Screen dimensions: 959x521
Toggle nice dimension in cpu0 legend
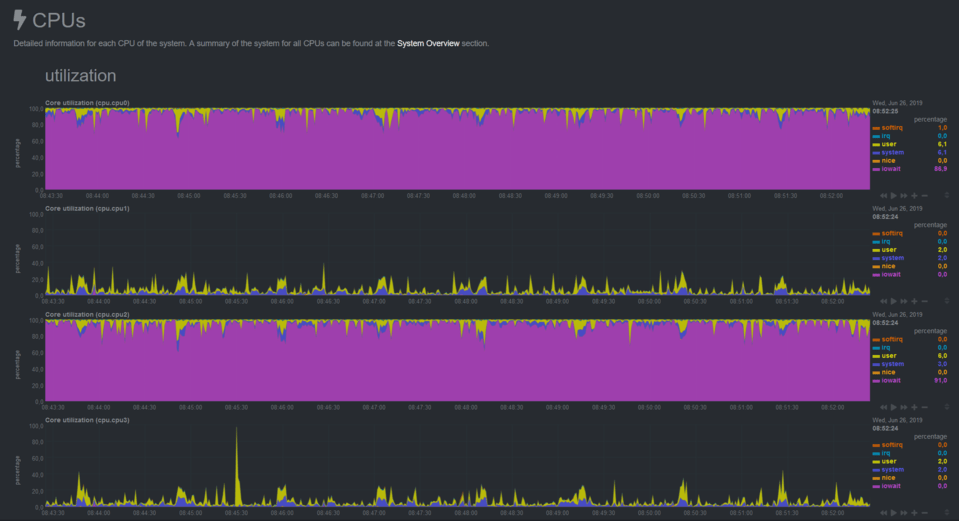884,161
